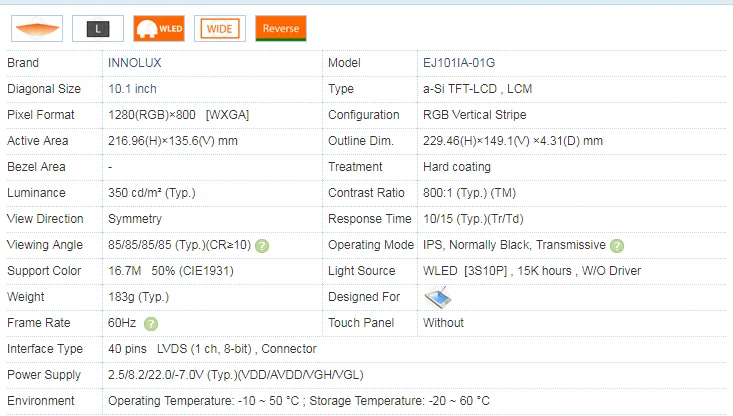Click power supply '2.5/8.2/22.0/-7.0V (Typ.)' value
Image resolution: width=733 pixels, height=416 pixels.
pyautogui.click(x=173, y=375)
